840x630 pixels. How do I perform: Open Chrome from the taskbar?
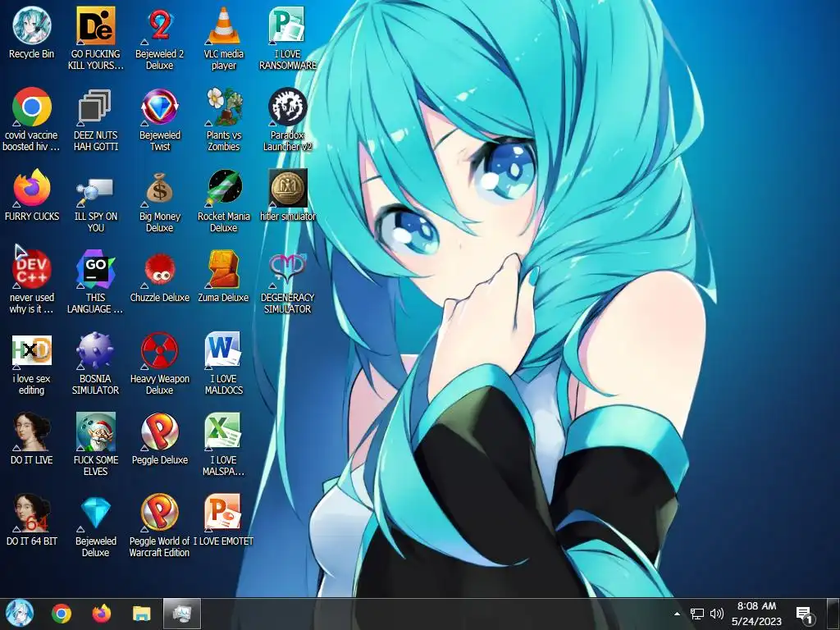pyautogui.click(x=62, y=614)
